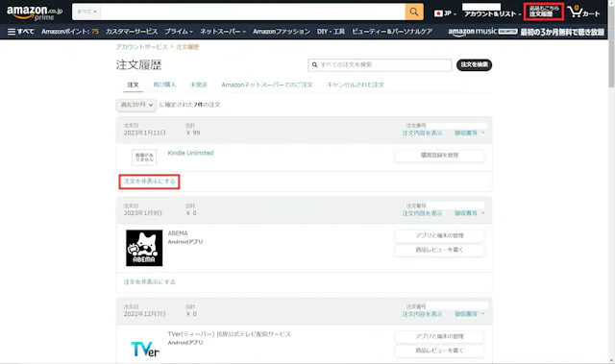Image resolution: width=615 pixels, height=364 pixels.
Task: Open 注文内容を表示 for 2022年12月7日 order
Action: pos(422,314)
